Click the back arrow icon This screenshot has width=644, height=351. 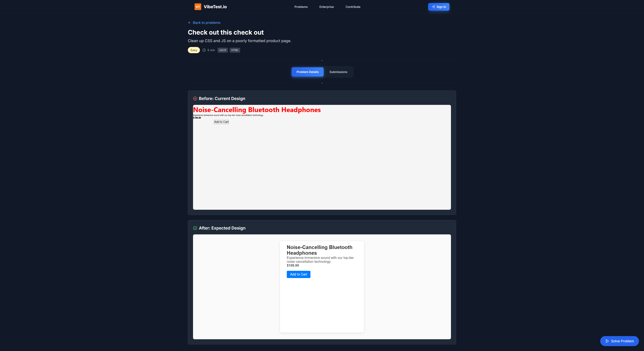point(190,23)
